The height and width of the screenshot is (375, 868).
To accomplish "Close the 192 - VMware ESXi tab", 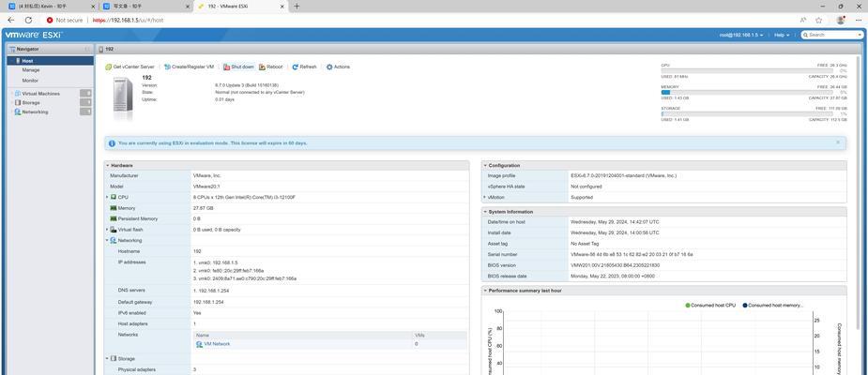I will (x=282, y=6).
